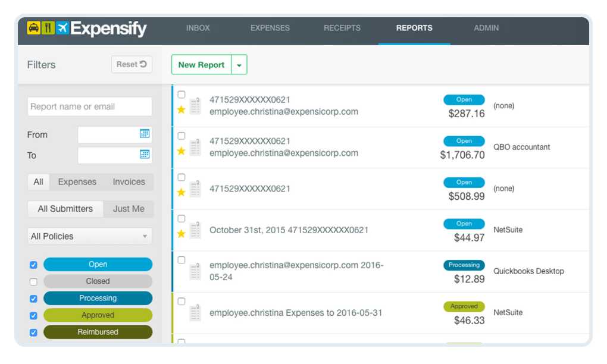
Task: Reset the filters
Action: coord(132,64)
